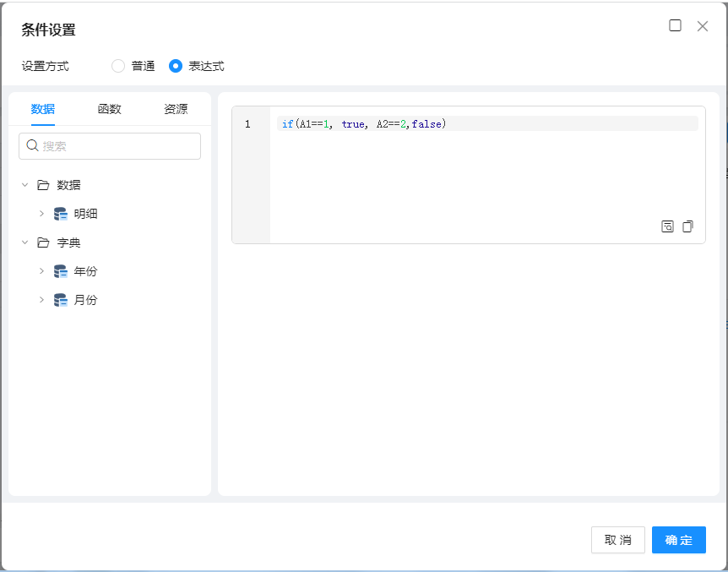
Task: Click the 取消 button
Action: (617, 540)
